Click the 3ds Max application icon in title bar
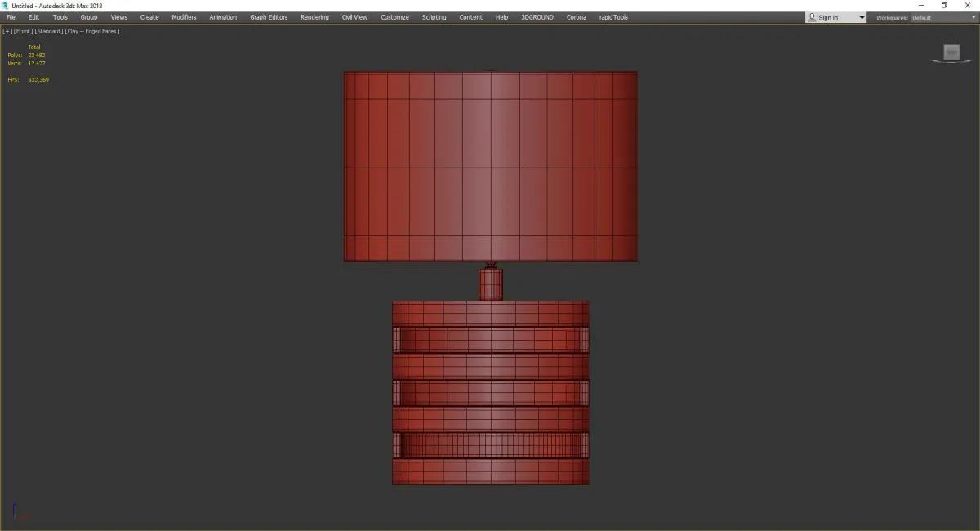 coord(5,5)
